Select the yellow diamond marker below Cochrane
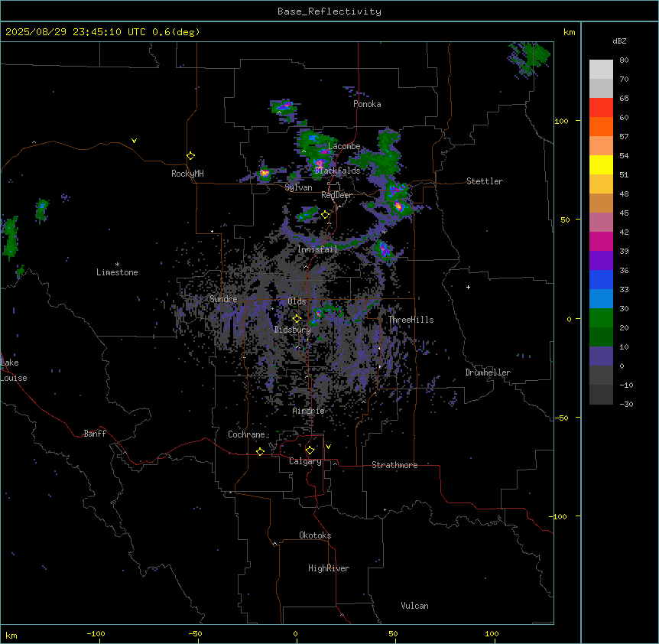659x644 pixels. coord(260,451)
